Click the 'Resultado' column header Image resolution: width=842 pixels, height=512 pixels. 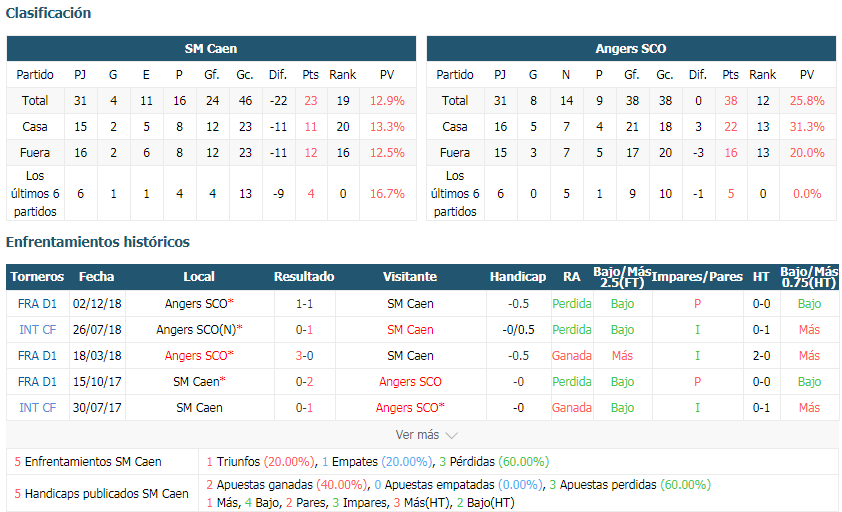pyautogui.click(x=304, y=277)
